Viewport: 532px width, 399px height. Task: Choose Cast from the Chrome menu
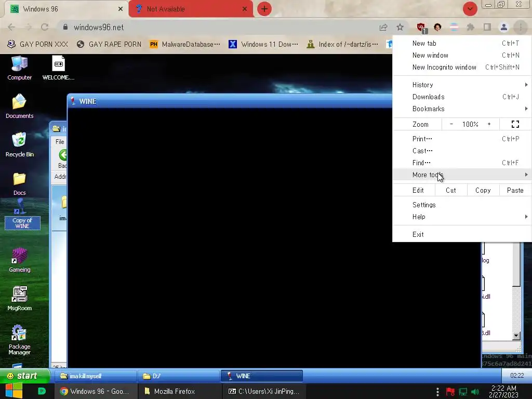click(x=462, y=151)
